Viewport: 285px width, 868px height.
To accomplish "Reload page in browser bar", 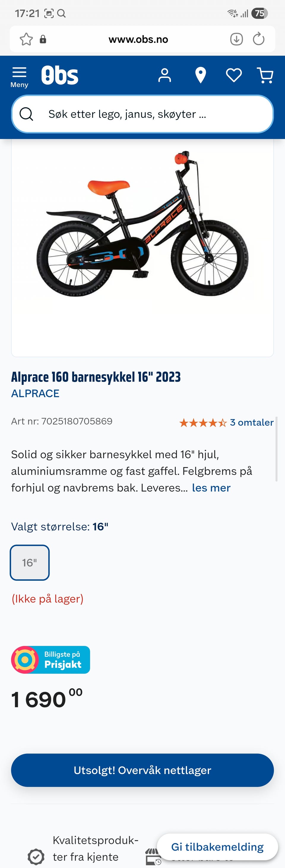I will (258, 39).
